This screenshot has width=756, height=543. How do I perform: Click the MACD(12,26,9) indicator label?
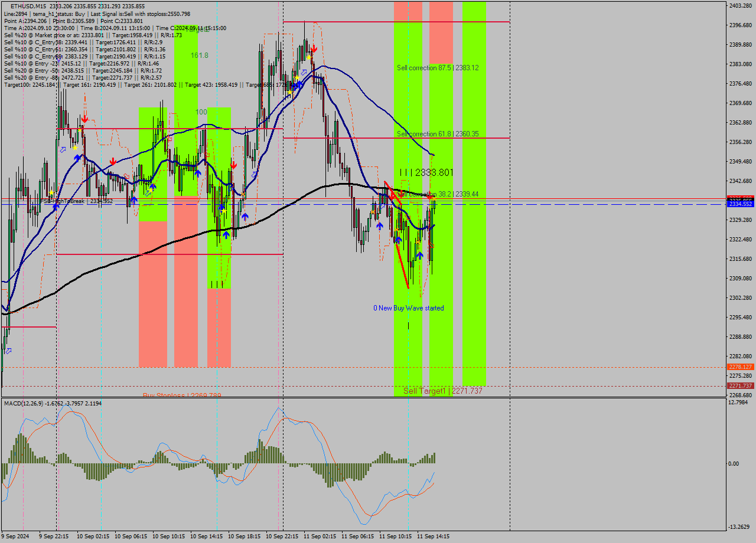click(53, 403)
